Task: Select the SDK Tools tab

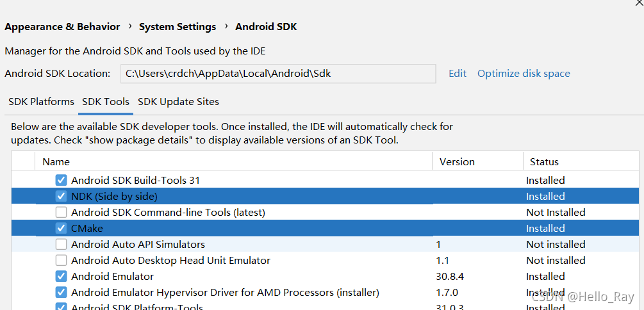Action: click(106, 101)
